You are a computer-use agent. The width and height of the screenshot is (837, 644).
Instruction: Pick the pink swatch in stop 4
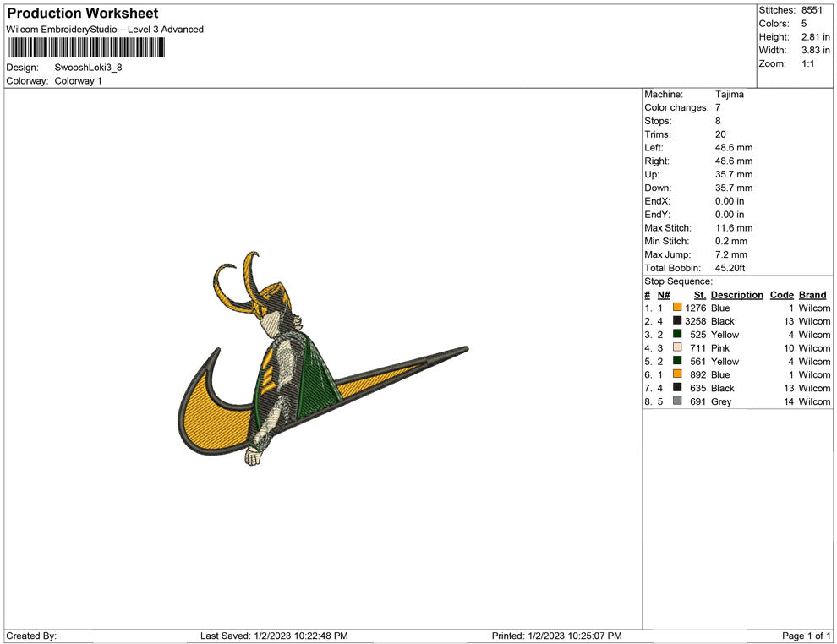point(677,348)
